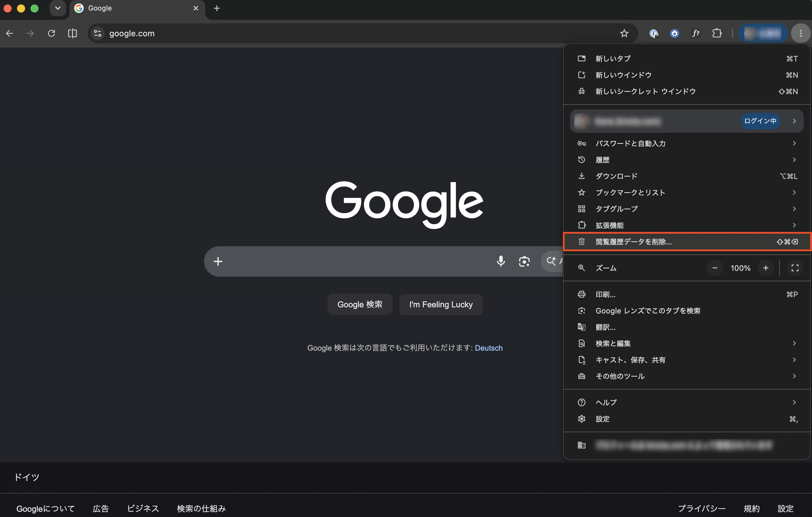Expand キャスト、保存、共有 submenu
812x517 pixels.
(x=687, y=360)
